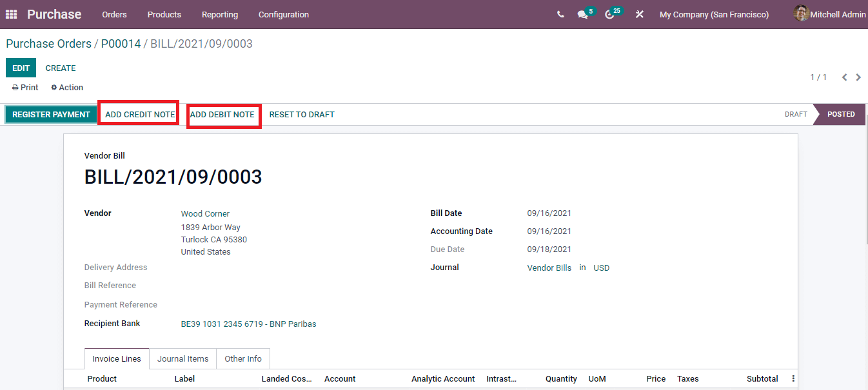Click the debug tools wrench icon
The image size is (868, 390).
640,14
